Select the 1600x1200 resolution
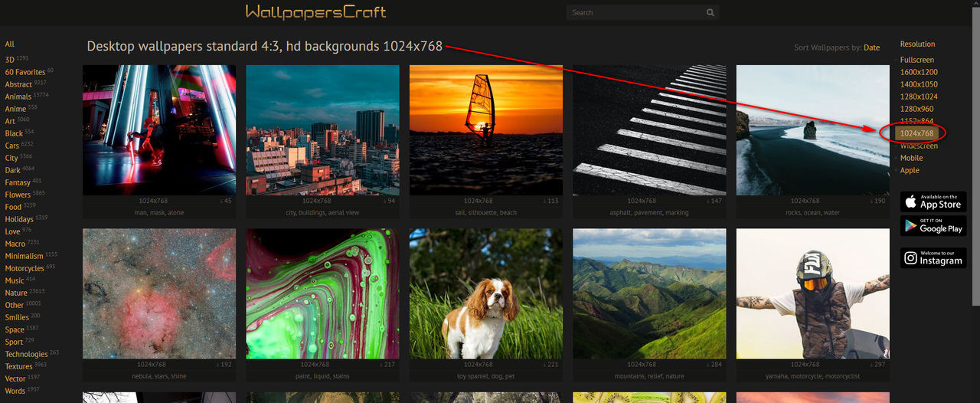The image size is (980, 403). coord(919,72)
